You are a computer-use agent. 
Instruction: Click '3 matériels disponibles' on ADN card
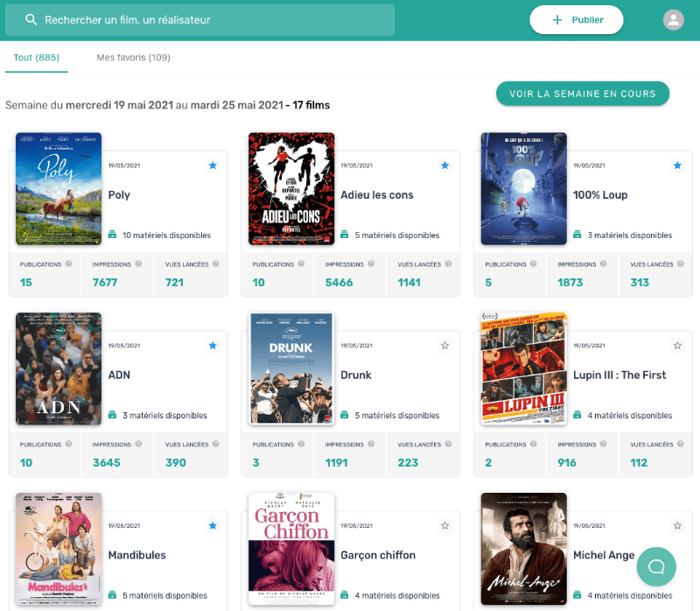click(164, 416)
